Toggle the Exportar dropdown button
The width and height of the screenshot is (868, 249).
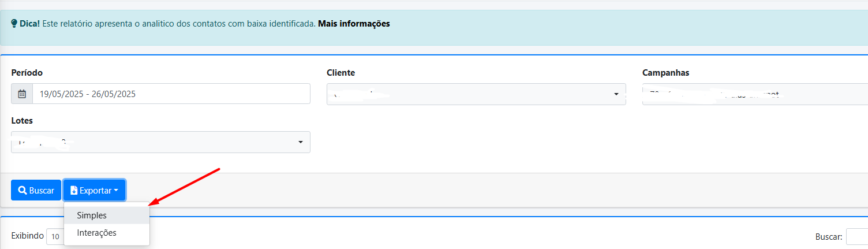coord(94,190)
